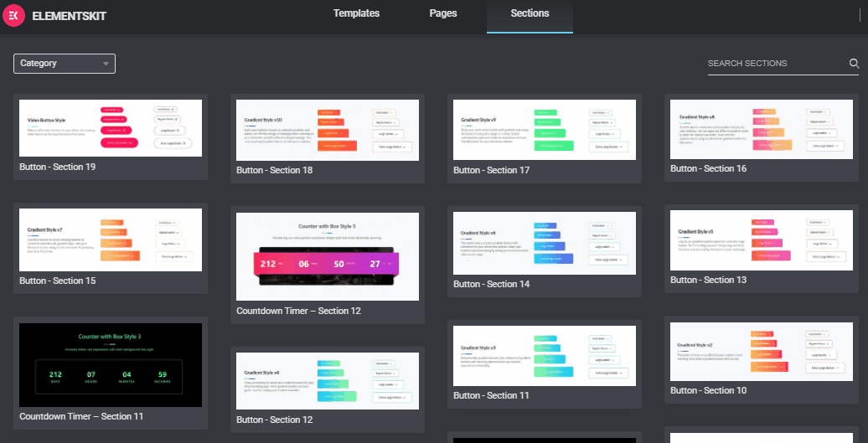Image resolution: width=868 pixels, height=443 pixels.
Task: Switch to the Pages tab
Action: point(443,13)
